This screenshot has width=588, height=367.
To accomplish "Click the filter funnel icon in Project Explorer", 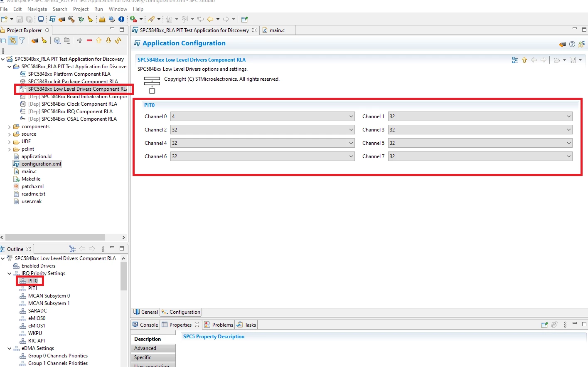I will (22, 40).
